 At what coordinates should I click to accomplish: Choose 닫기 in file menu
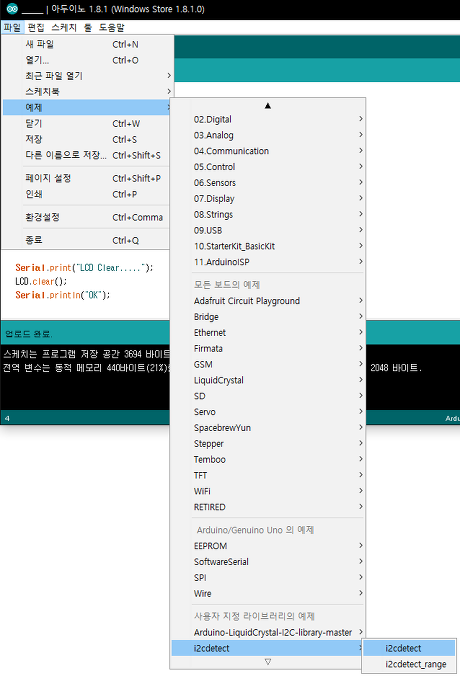pyautogui.click(x=88, y=123)
